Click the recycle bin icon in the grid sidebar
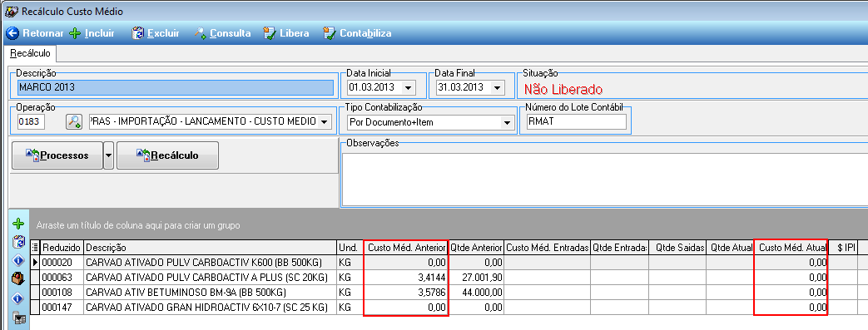 (x=18, y=242)
